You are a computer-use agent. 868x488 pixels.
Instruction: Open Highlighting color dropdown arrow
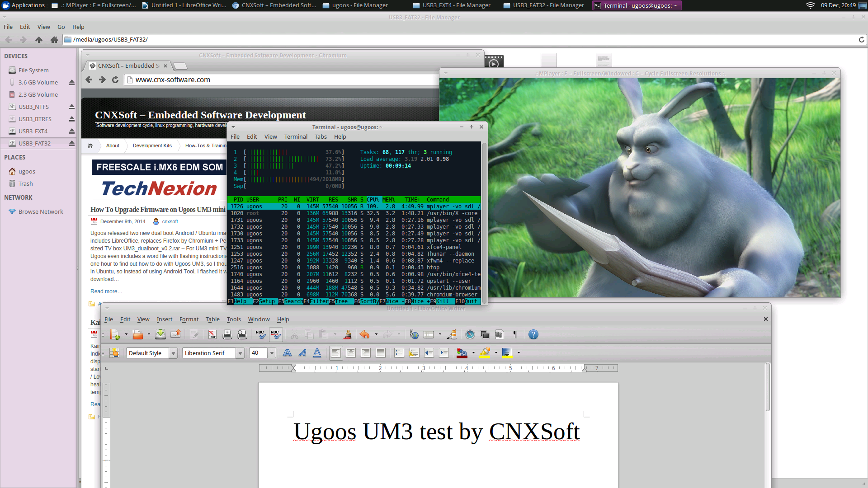pos(496,353)
